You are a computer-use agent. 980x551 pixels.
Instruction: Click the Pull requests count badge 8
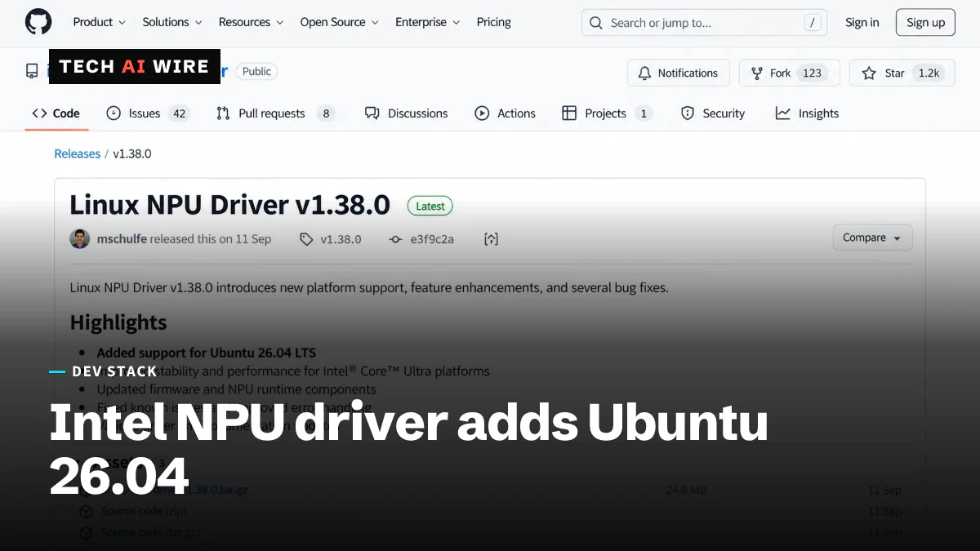pos(326,113)
